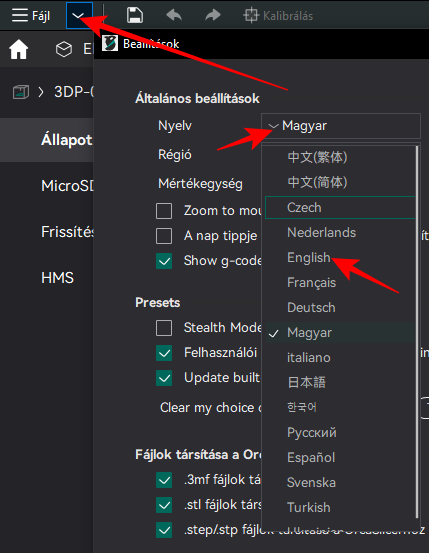
Task: Open the hamburger Fájl menu icon
Action: 20,16
